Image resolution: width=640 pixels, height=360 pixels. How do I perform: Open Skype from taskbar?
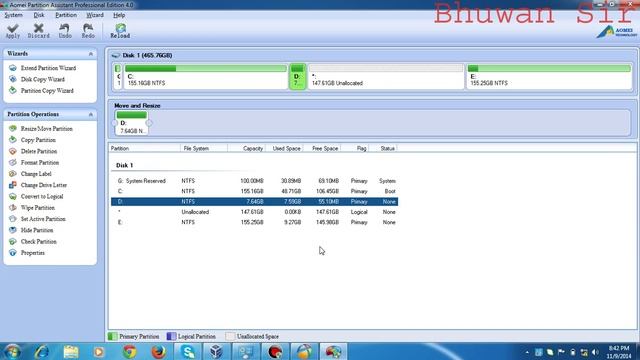tap(188, 351)
